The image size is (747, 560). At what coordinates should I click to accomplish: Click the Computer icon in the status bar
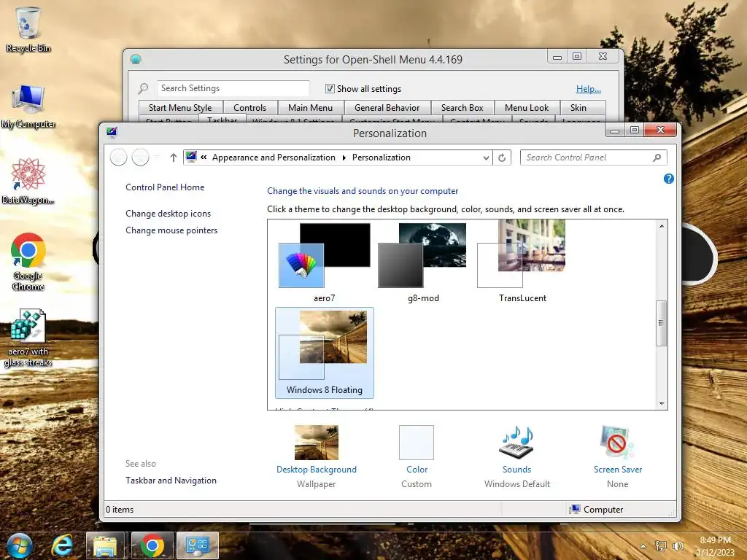pos(575,509)
